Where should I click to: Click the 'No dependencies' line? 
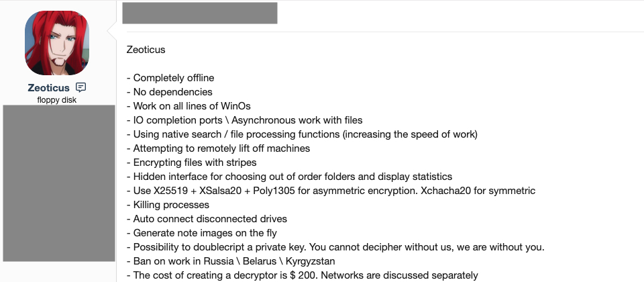pyautogui.click(x=170, y=92)
